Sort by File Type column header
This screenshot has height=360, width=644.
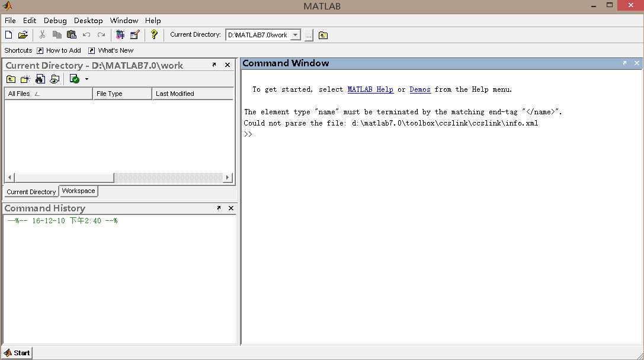123,94
